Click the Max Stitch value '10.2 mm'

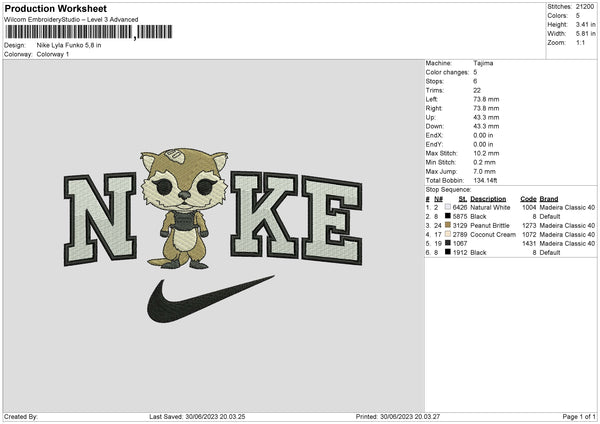[x=486, y=153]
